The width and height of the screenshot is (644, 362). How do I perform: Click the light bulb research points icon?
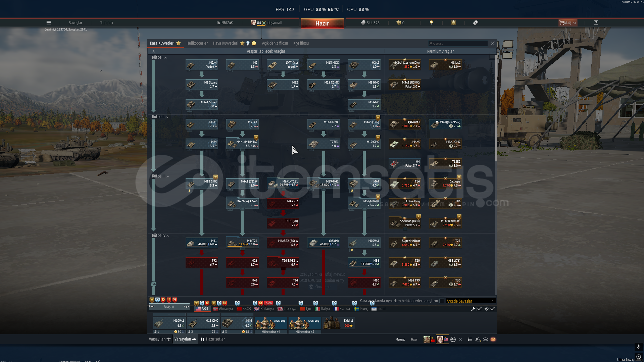coord(431,23)
